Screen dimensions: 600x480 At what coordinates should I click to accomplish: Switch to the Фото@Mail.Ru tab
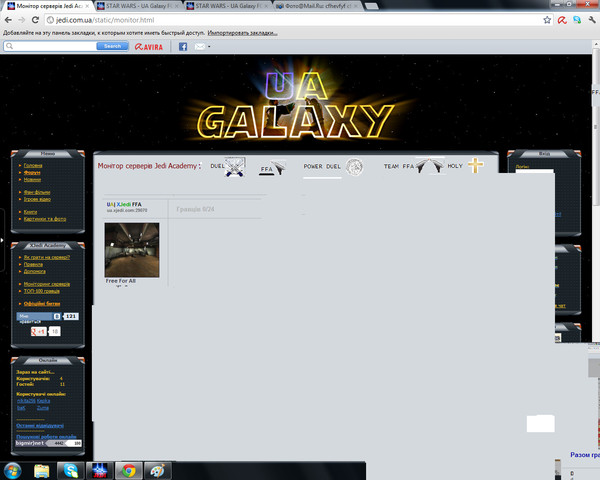click(316, 6)
